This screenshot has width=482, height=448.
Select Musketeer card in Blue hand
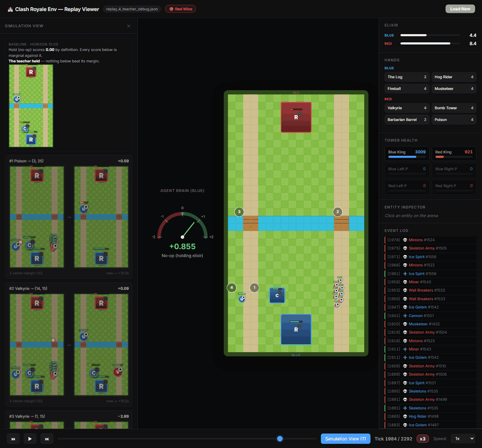[x=454, y=88]
